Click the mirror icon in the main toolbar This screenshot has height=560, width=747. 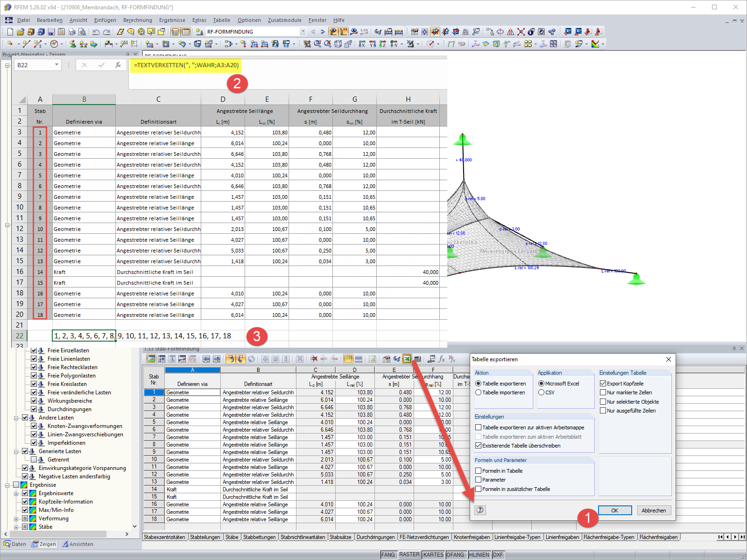tap(510, 32)
